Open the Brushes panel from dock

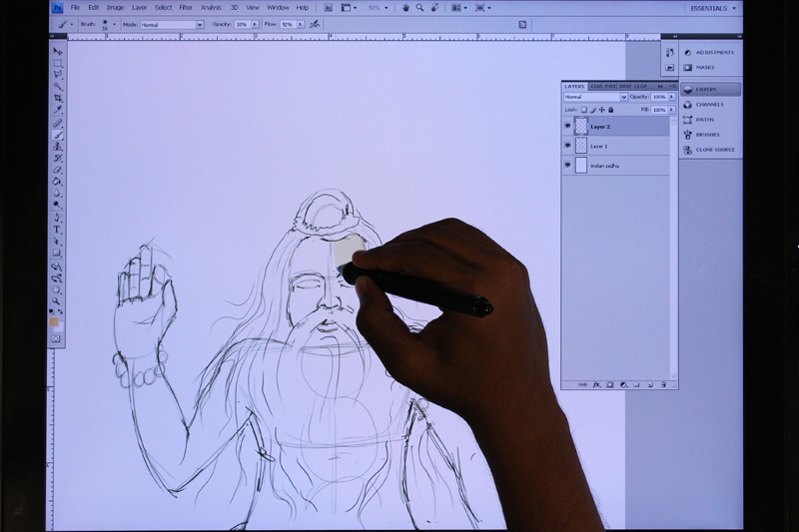coord(706,134)
